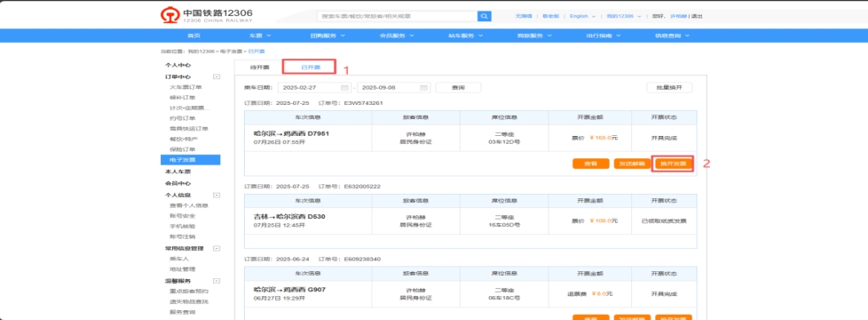Open the 商旅服务 navigation dropdown

click(x=534, y=36)
